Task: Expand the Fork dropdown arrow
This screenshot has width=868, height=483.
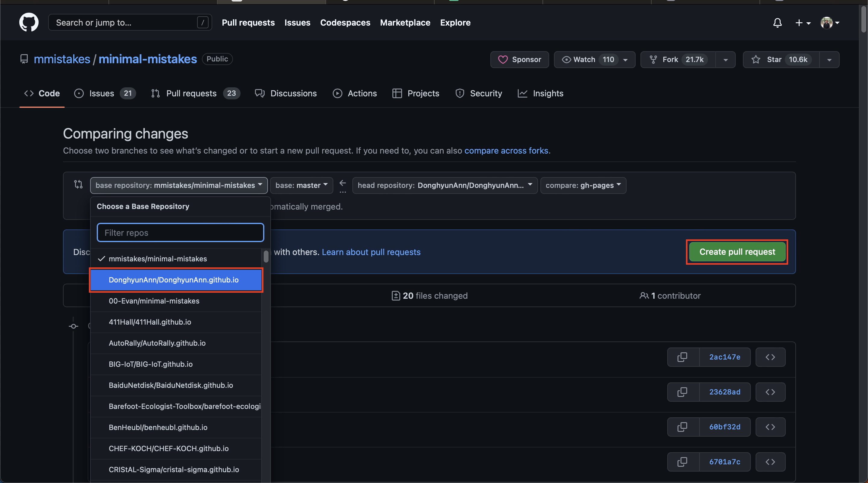Action: [x=725, y=60]
